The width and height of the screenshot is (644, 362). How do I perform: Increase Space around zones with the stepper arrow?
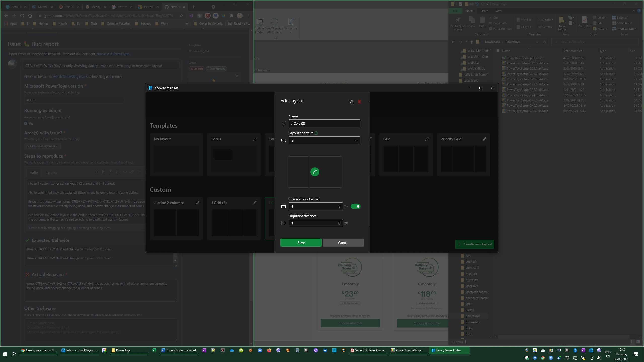339,205
